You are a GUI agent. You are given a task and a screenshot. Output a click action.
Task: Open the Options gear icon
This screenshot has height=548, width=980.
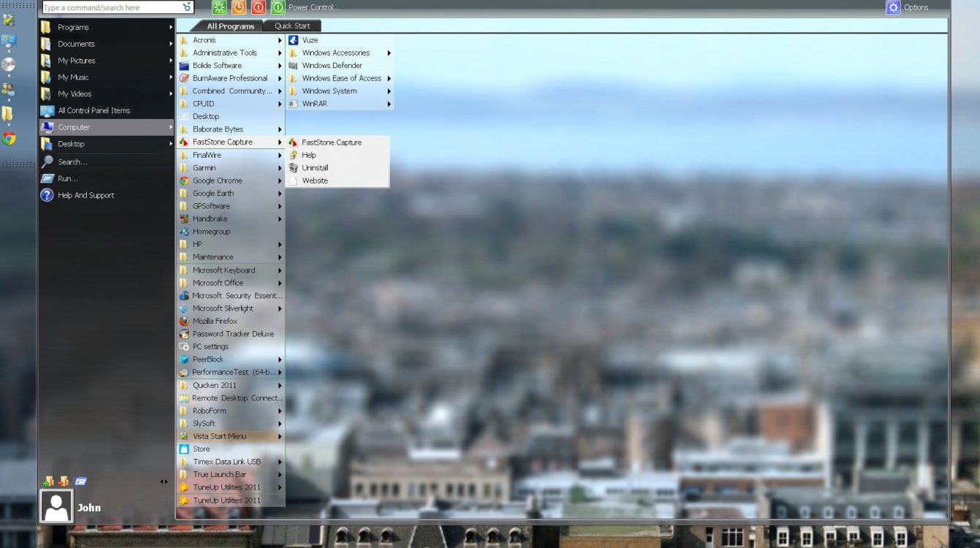(893, 7)
